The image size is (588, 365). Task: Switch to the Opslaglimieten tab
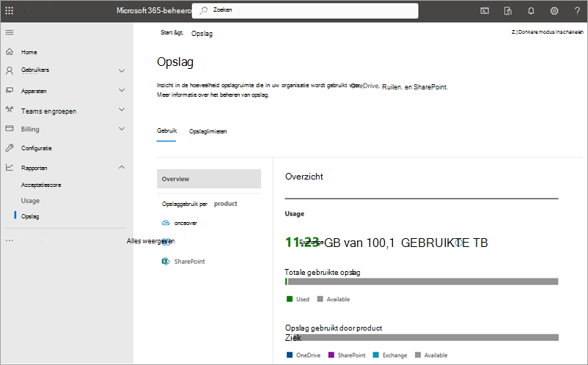point(207,131)
